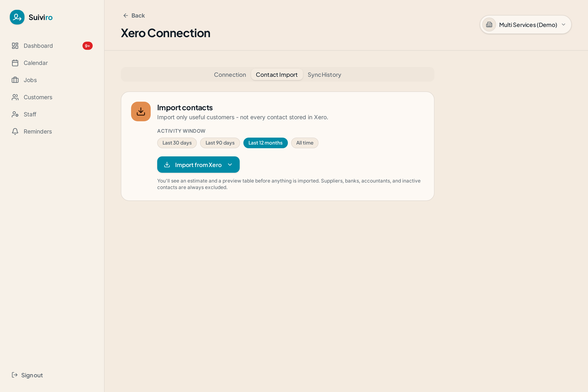
Task: Switch to the Connection tab
Action: point(230,75)
